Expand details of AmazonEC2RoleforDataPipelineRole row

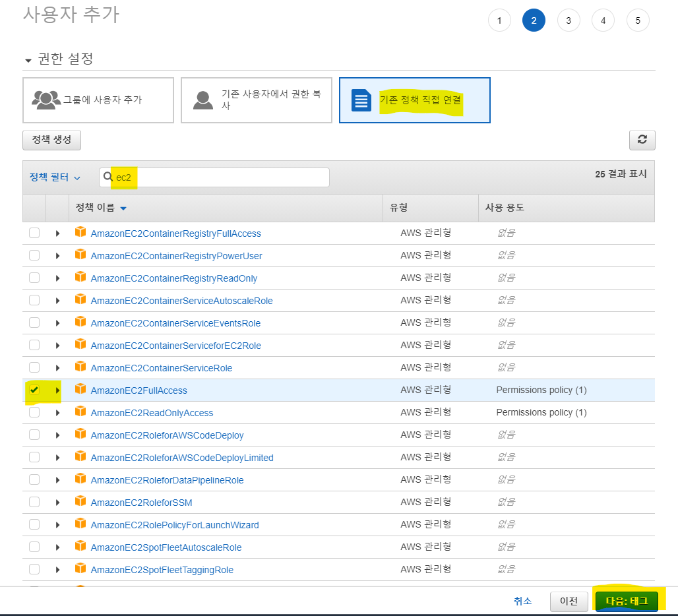tap(57, 480)
